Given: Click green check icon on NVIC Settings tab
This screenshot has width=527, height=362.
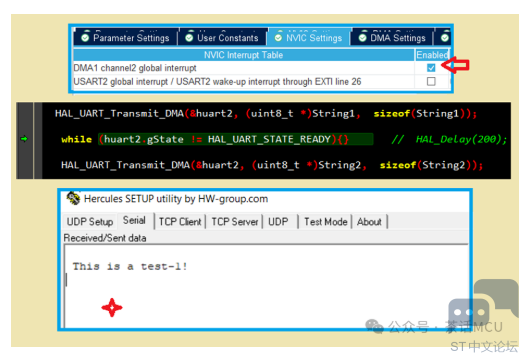Looking at the screenshot, I should tap(278, 38).
